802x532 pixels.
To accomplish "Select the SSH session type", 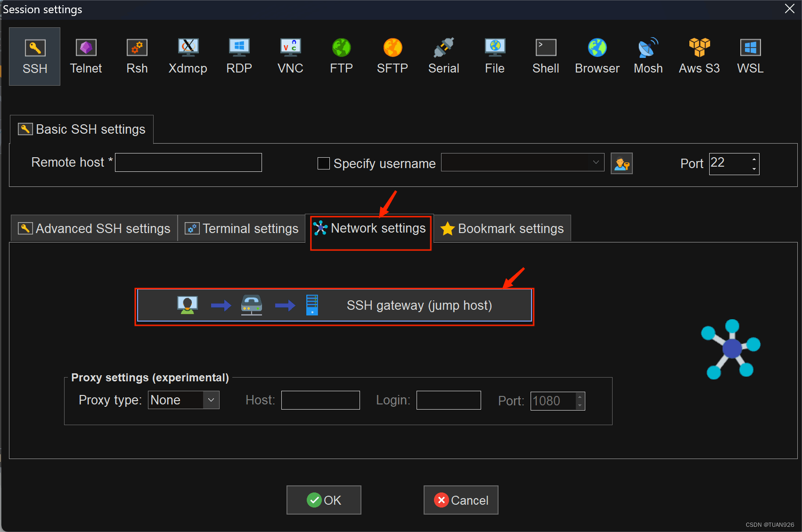I will [x=35, y=56].
